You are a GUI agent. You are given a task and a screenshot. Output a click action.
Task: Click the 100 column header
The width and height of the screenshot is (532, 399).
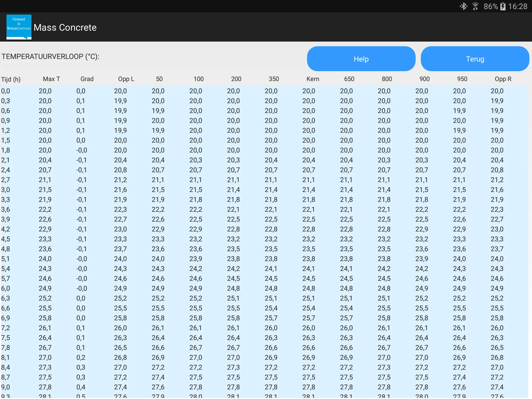(198, 79)
